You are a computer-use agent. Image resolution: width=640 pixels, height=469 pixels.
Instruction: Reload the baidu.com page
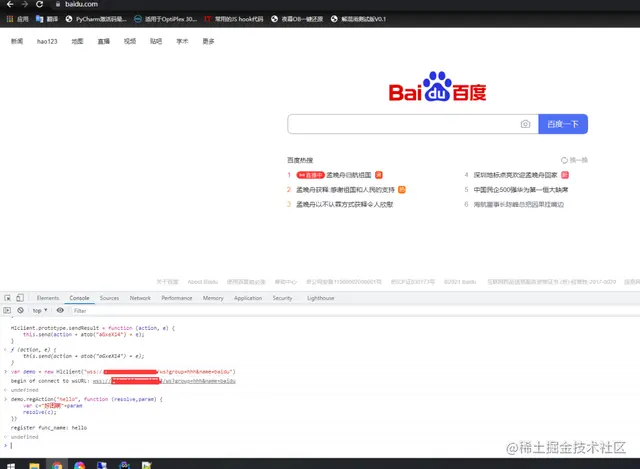(x=39, y=4)
